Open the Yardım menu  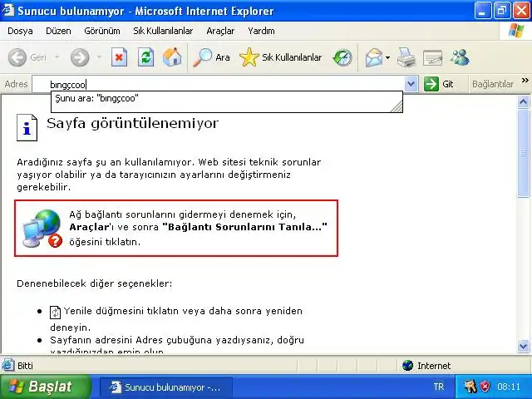pyautogui.click(x=261, y=31)
